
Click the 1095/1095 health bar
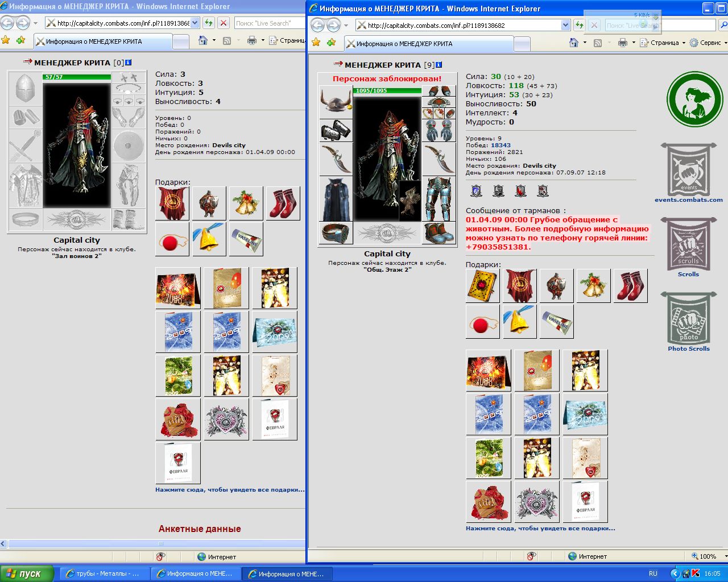(387, 90)
